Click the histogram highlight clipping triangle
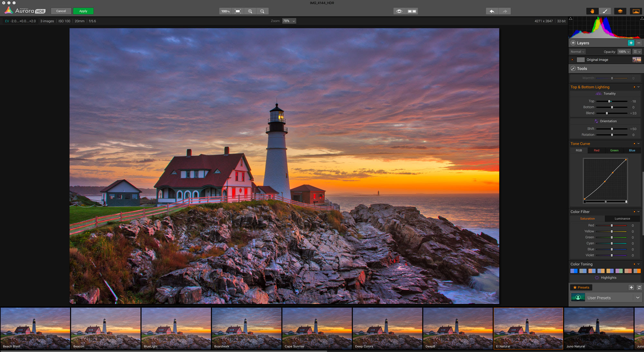This screenshot has height=352, width=644. [642, 19]
